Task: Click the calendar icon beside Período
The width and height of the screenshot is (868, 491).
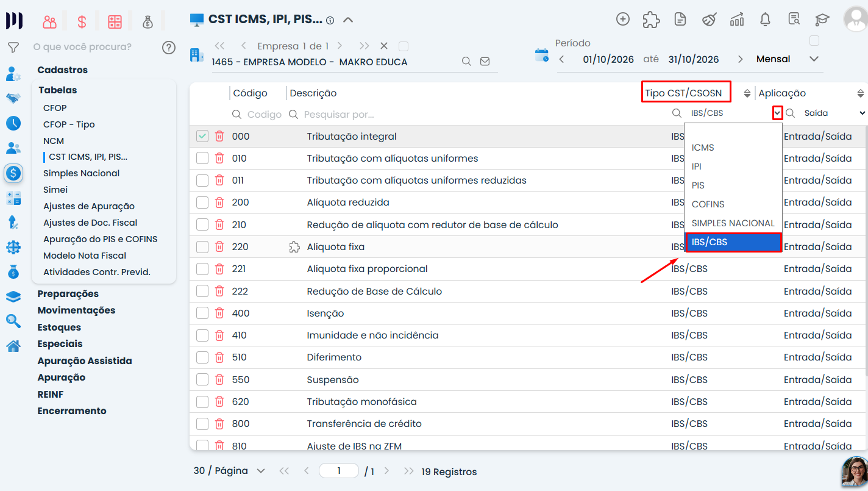Action: coord(541,55)
